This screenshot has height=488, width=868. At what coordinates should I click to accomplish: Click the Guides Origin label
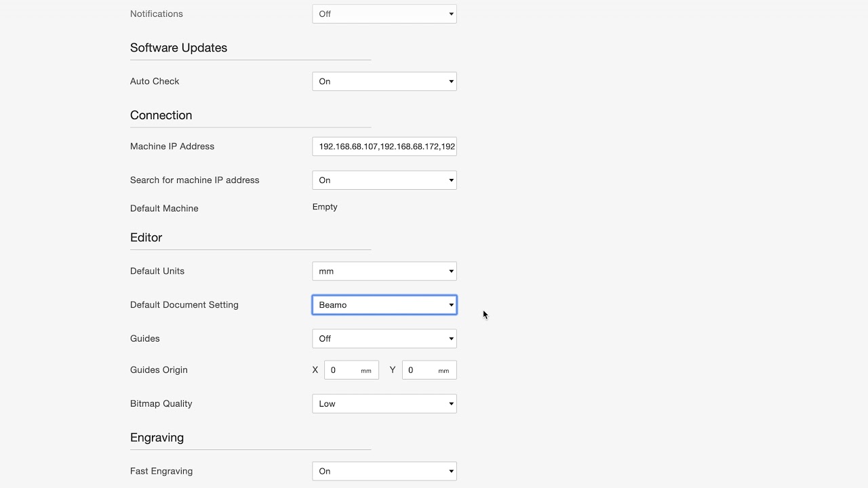pyautogui.click(x=159, y=370)
